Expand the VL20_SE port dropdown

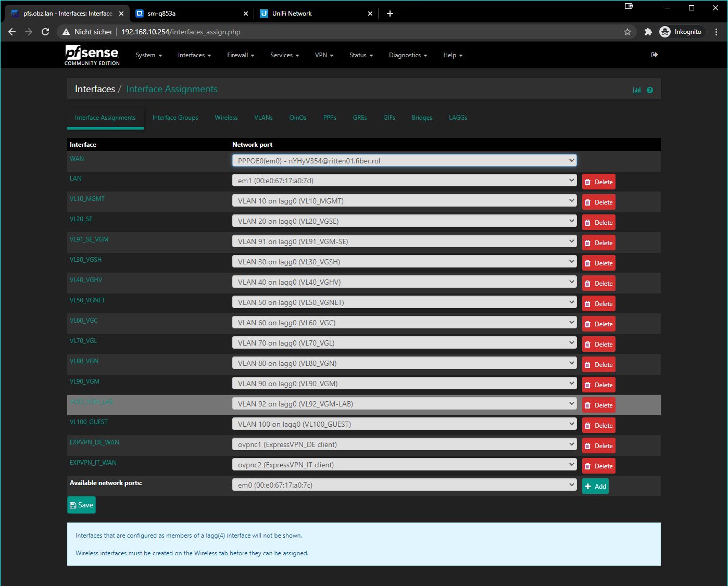pos(405,221)
